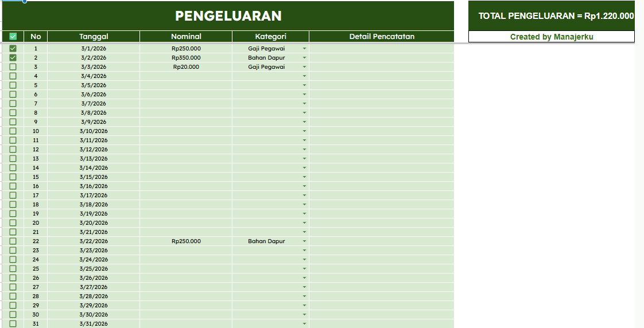
Task: Expand Kategori dropdown for row 9
Action: [x=304, y=122]
